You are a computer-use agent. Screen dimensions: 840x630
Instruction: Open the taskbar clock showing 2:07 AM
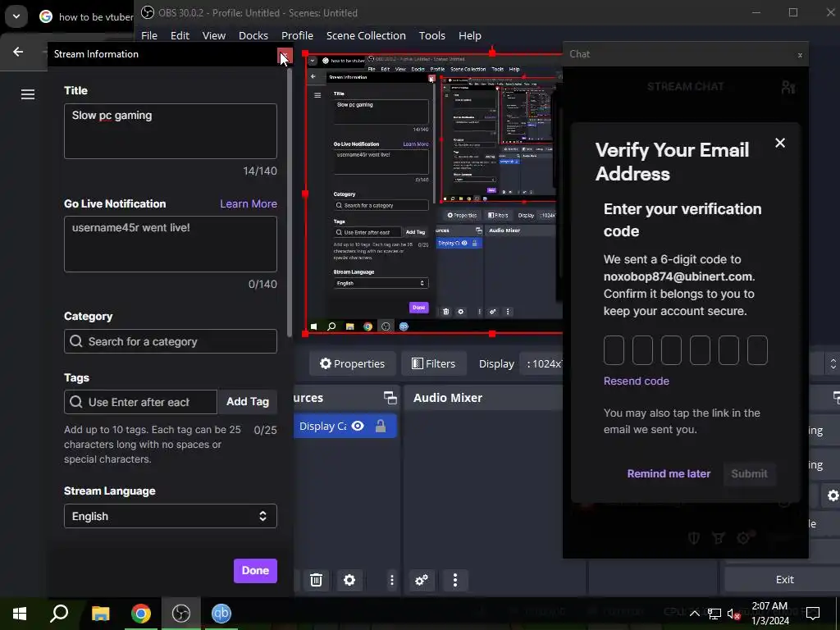coord(769,614)
